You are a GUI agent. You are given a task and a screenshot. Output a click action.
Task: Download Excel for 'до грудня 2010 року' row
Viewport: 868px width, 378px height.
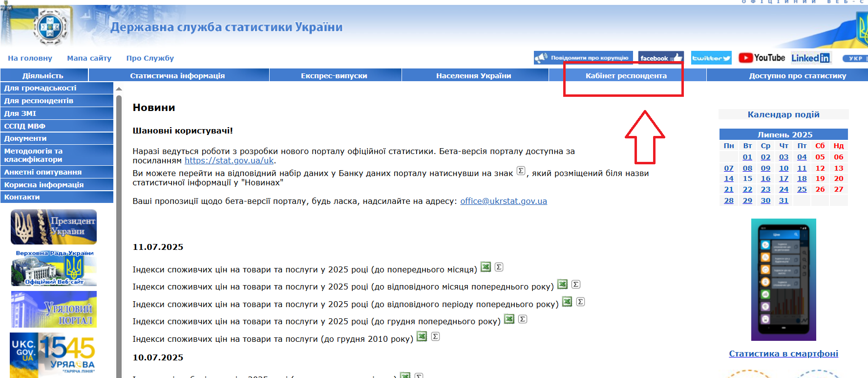tap(422, 336)
